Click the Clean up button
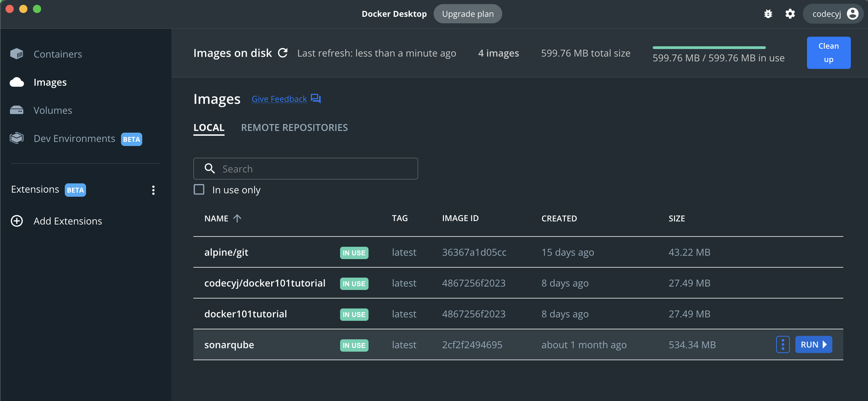Screen dimensions: 868x401 click(x=828, y=53)
